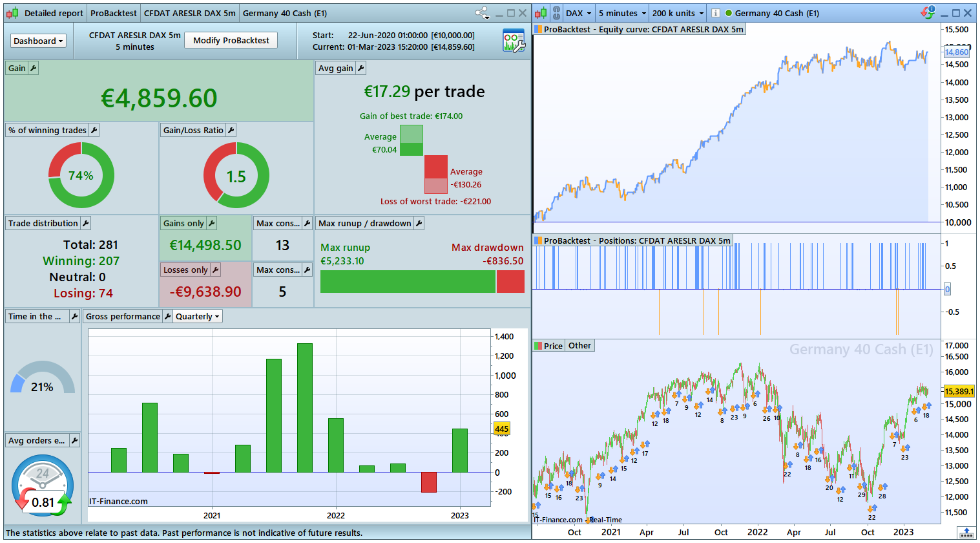The height and width of the screenshot is (543, 980).
Task: Click the -€9,638.90 losses only value
Action: [205, 292]
